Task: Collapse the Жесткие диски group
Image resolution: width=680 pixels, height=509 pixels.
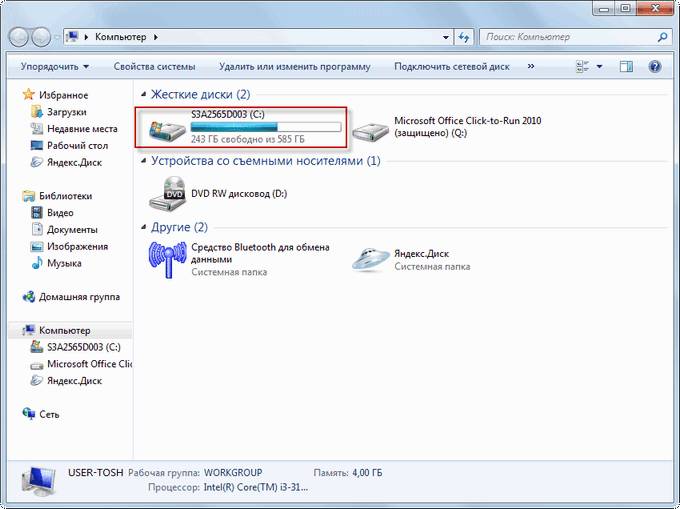Action: click(142, 94)
